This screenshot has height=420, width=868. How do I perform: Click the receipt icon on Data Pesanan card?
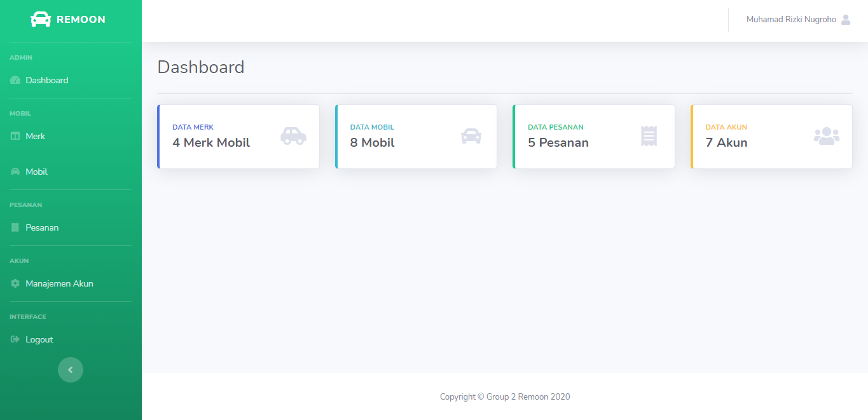coord(649,136)
